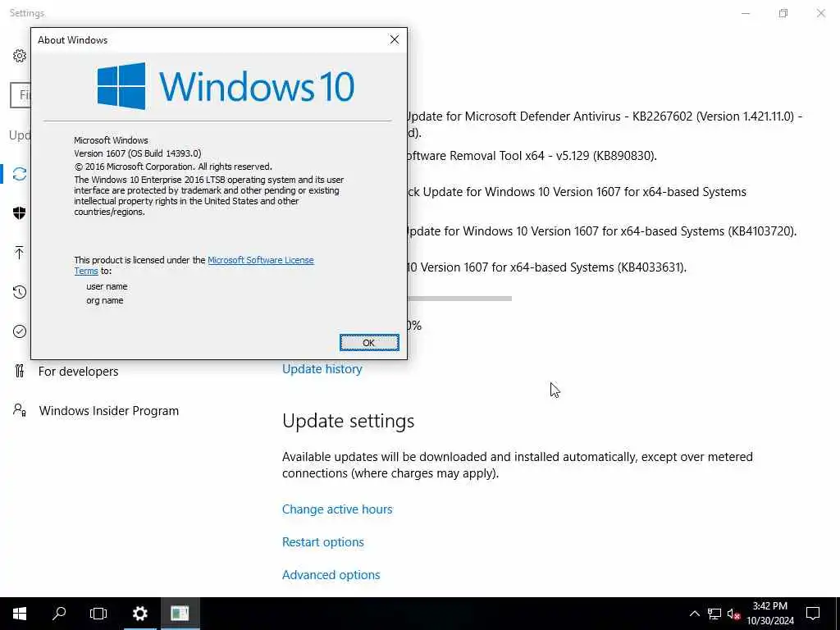The height and width of the screenshot is (630, 840).
Task: Click the Update settings heading
Action: pyautogui.click(x=348, y=421)
